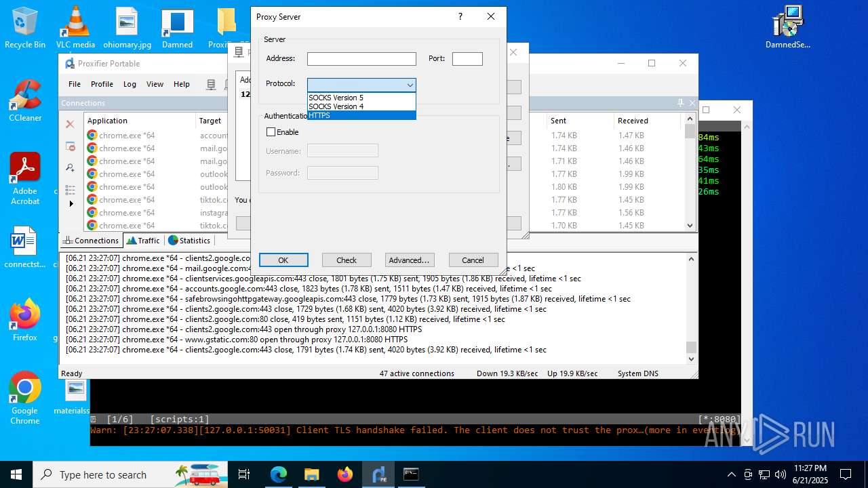Select the Adobe Acrobat desktop icon
Viewport: 868px width, 488px height.
(x=25, y=178)
